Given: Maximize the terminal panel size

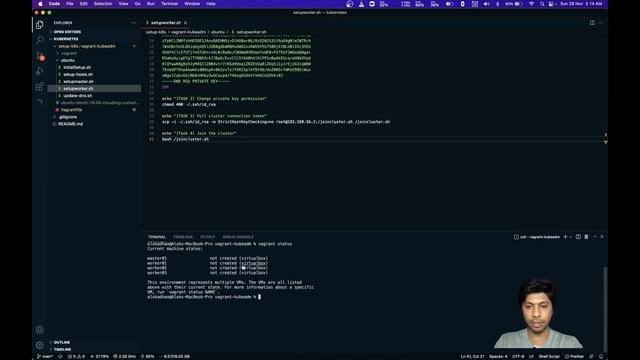Looking at the screenshot, I should [595, 237].
